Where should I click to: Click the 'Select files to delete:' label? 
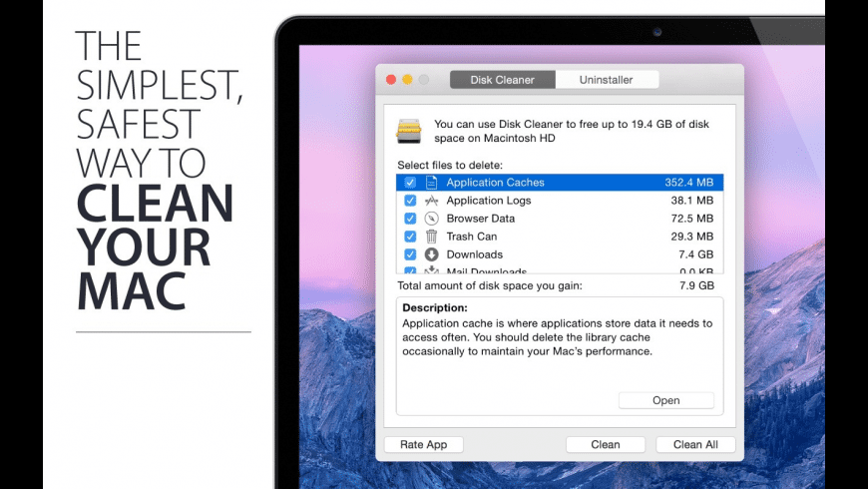click(x=450, y=165)
